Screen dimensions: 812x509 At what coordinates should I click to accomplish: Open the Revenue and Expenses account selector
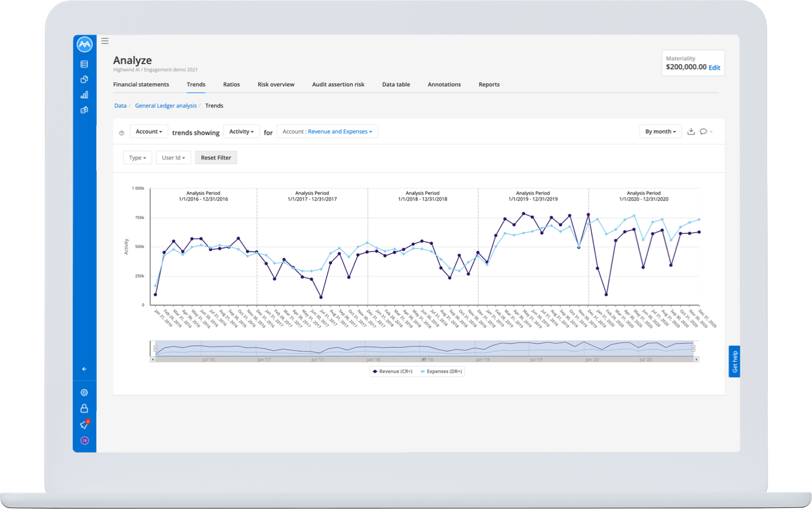327,131
